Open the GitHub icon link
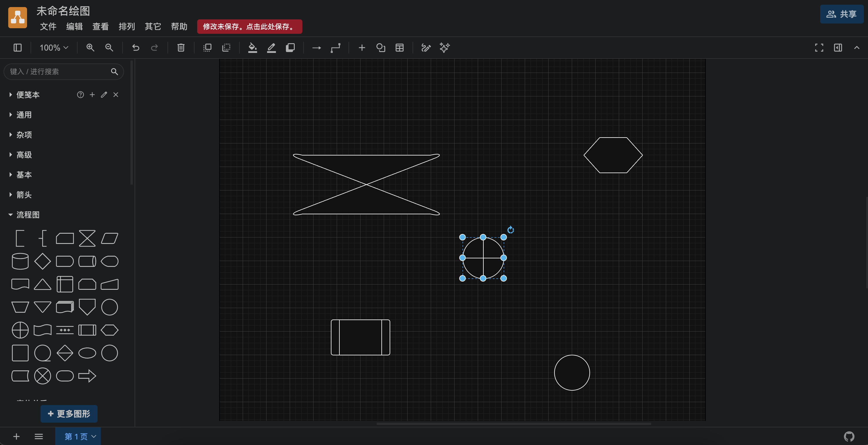Viewport: 868px width, 445px height. tap(849, 436)
